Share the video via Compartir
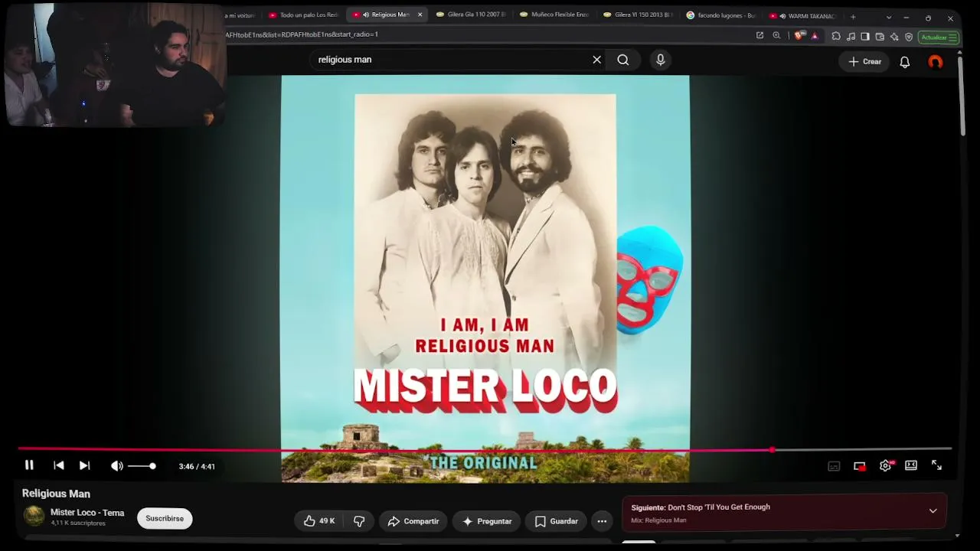 (413, 521)
